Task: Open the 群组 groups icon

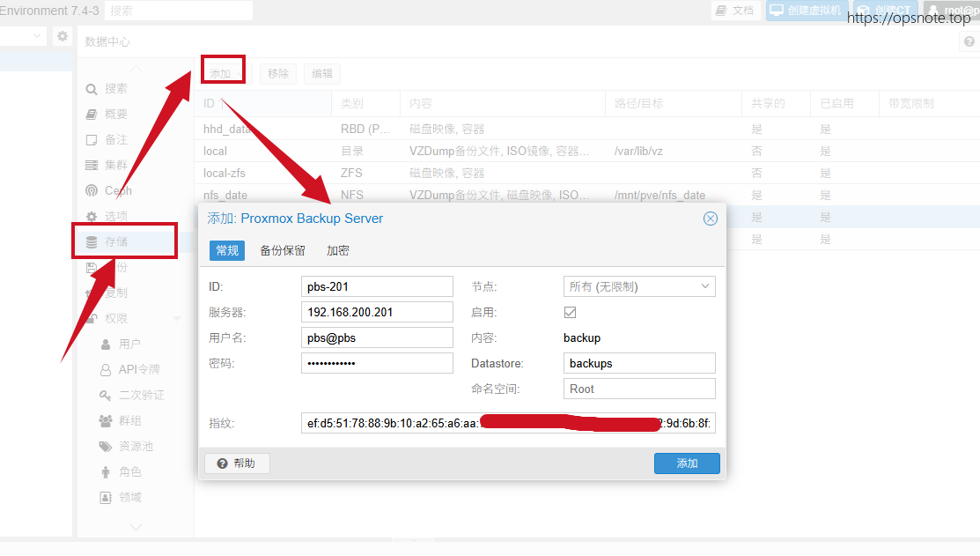Action: [106, 421]
